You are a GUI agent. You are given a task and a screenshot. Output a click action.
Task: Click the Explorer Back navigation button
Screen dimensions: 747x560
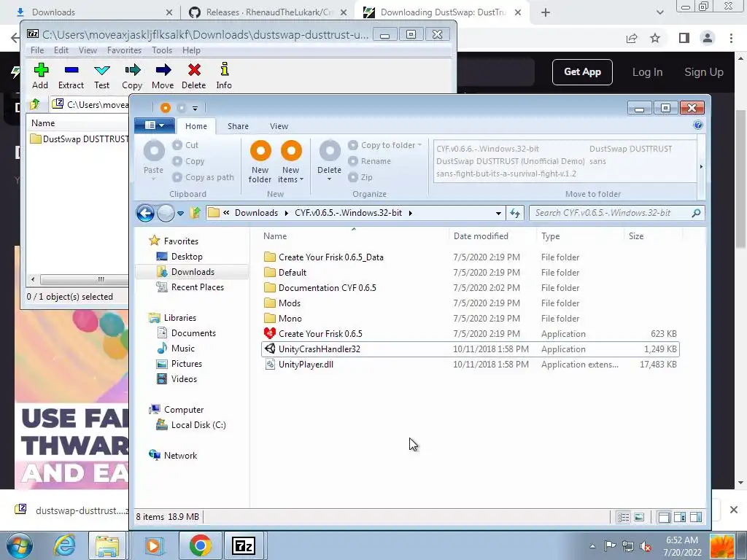pos(145,213)
